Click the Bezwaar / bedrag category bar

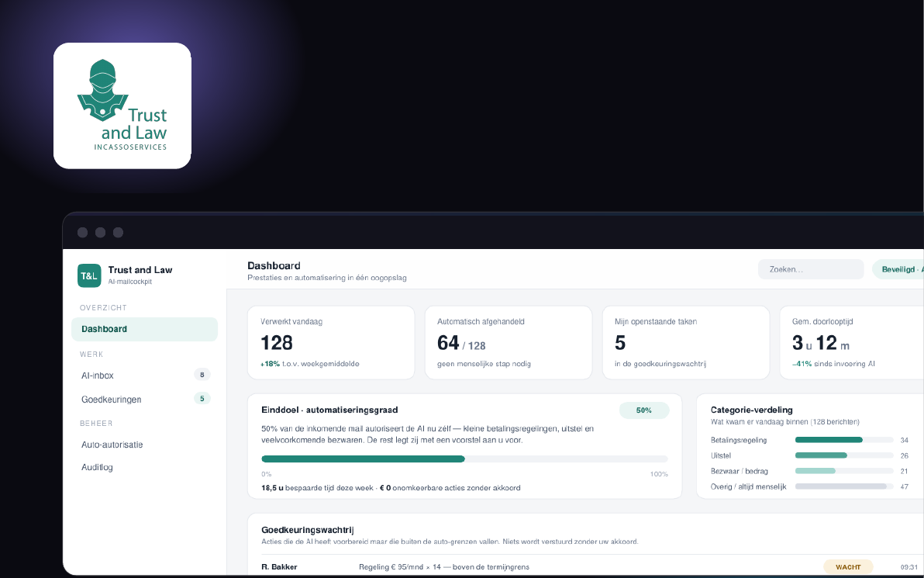pos(844,471)
